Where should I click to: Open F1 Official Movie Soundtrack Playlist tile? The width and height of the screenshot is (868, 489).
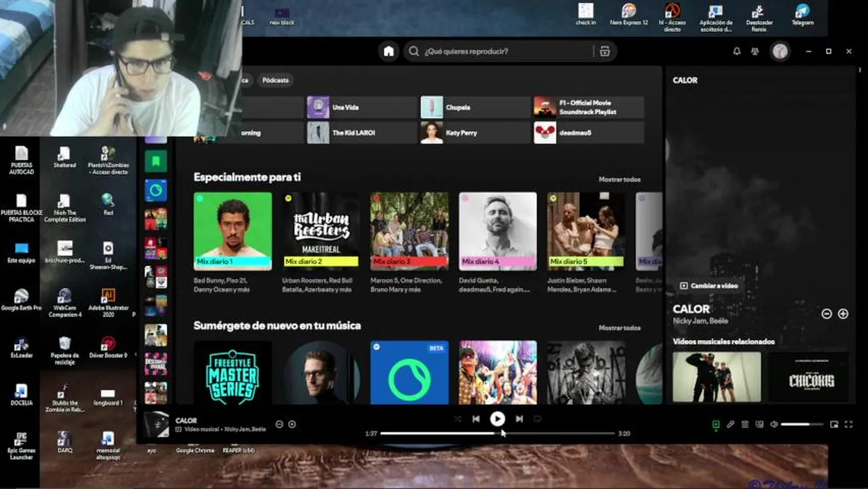click(588, 107)
